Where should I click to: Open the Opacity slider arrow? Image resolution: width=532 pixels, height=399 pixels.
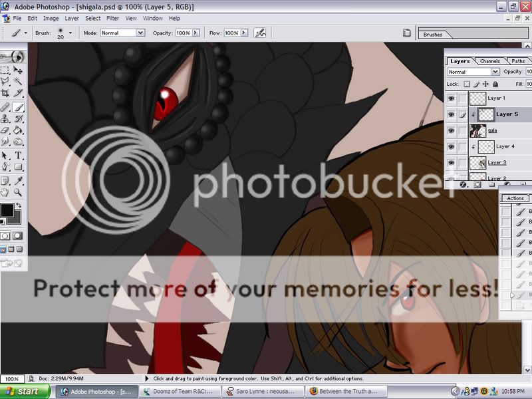click(196, 33)
